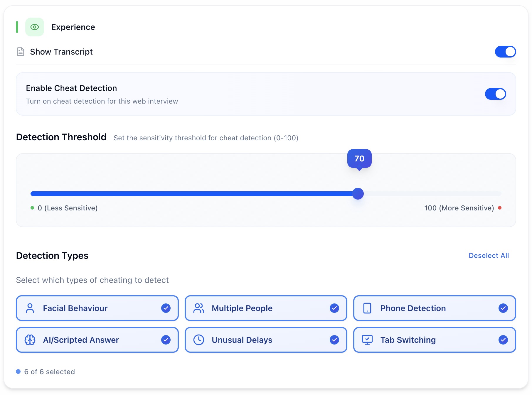This screenshot has width=532, height=395.
Task: Uncheck the Multiple People checkmark
Action: (x=334, y=308)
